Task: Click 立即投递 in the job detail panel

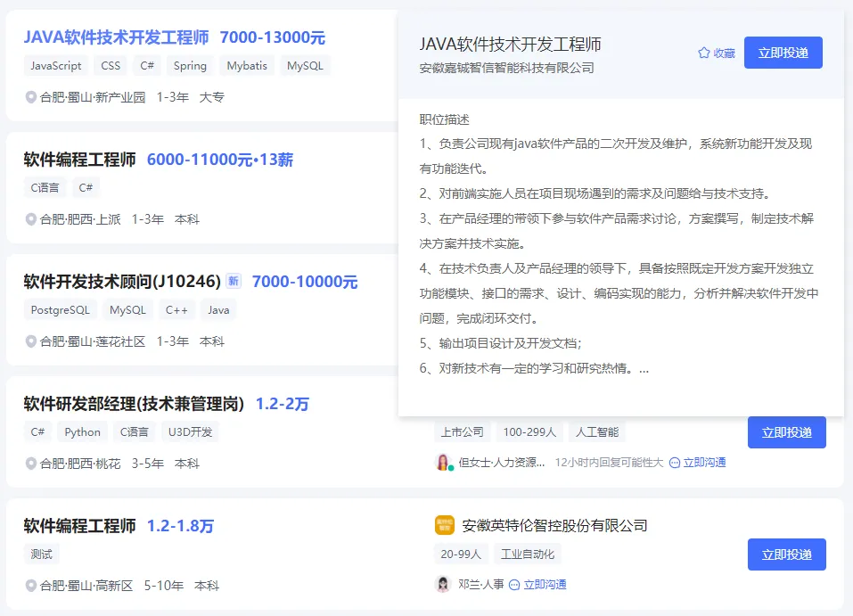Action: click(x=783, y=52)
